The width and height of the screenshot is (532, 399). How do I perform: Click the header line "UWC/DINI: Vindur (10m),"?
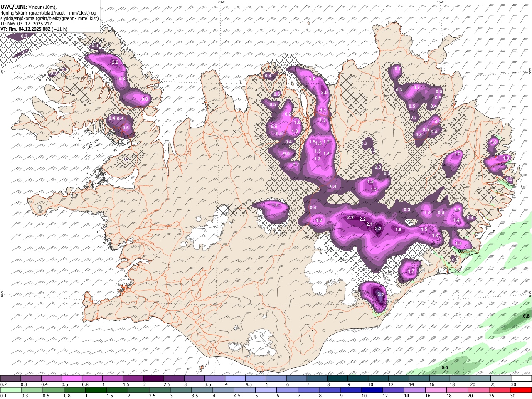[29, 7]
